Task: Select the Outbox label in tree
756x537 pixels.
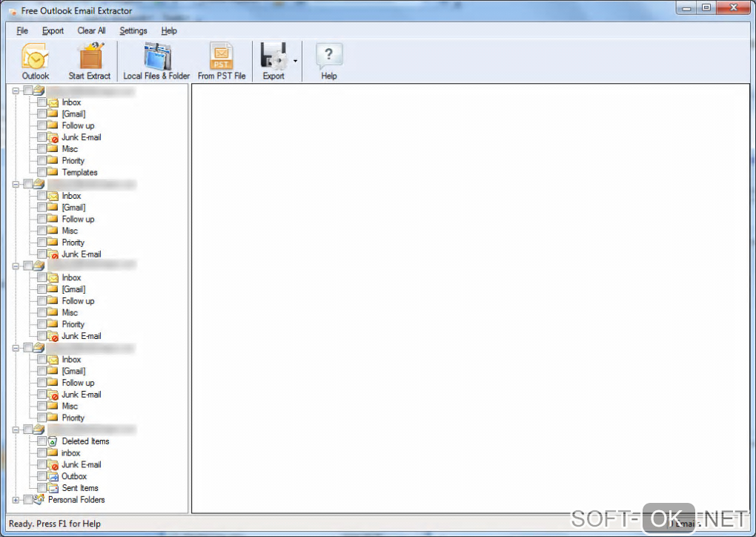Action: click(74, 477)
